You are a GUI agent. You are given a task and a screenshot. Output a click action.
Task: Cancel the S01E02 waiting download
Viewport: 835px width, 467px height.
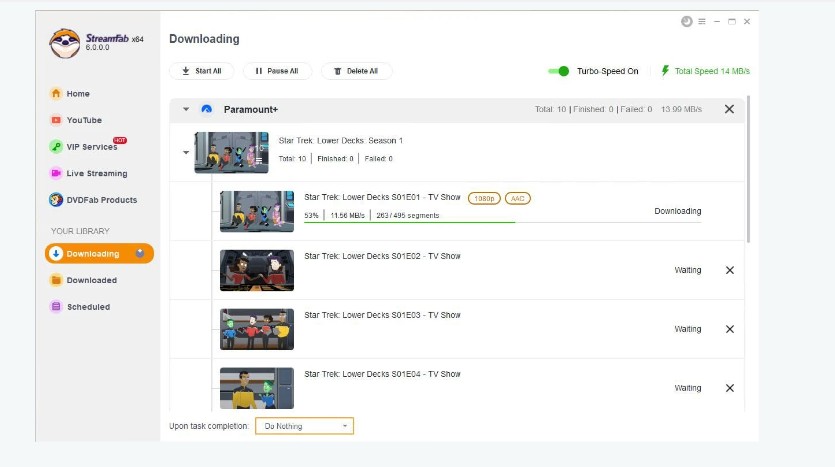coord(730,270)
